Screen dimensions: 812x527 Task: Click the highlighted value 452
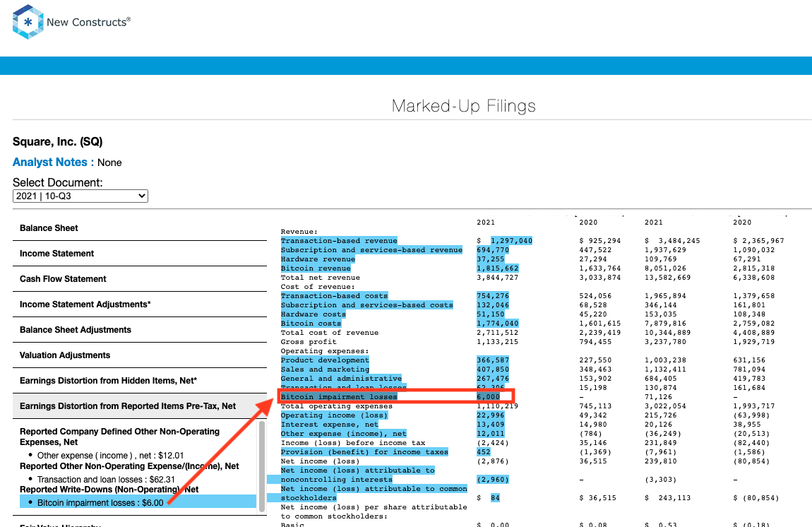(x=483, y=452)
